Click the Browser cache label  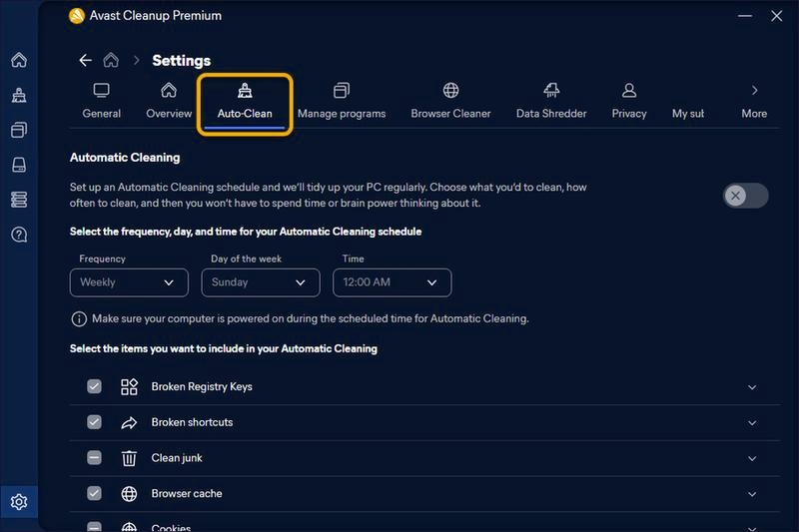[x=187, y=494]
